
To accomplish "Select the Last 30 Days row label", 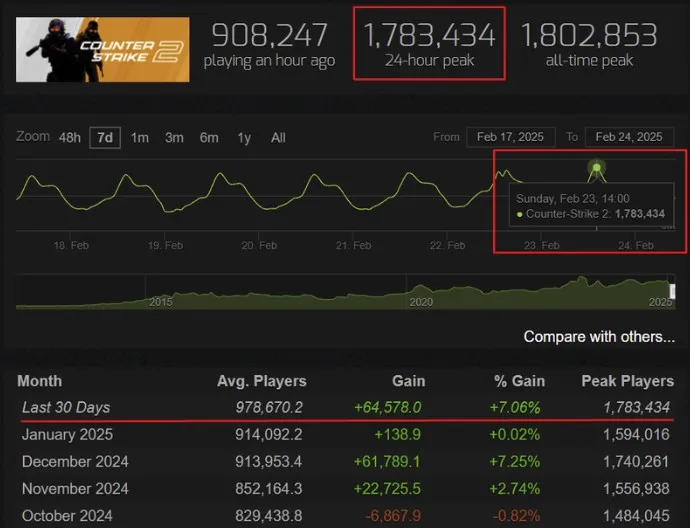I will (66, 407).
